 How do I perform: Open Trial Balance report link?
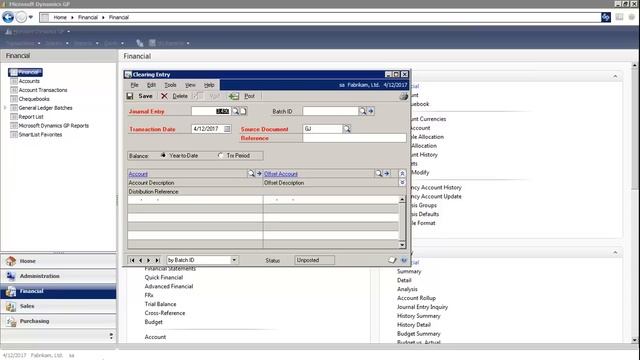coord(160,304)
